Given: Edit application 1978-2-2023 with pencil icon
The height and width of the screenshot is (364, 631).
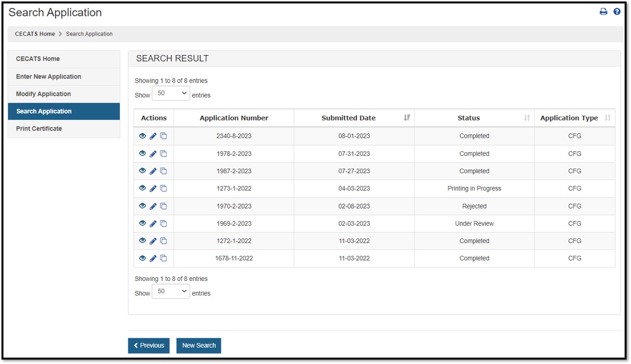Looking at the screenshot, I should [153, 154].
